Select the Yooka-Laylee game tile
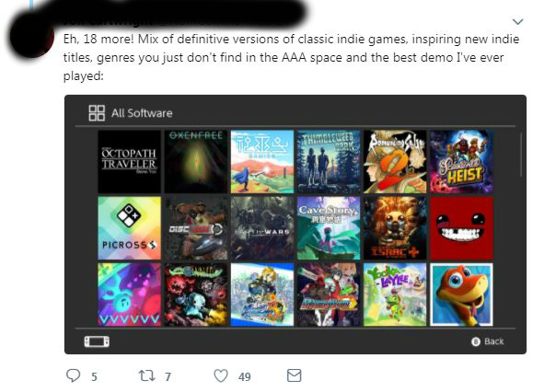 coord(395,294)
